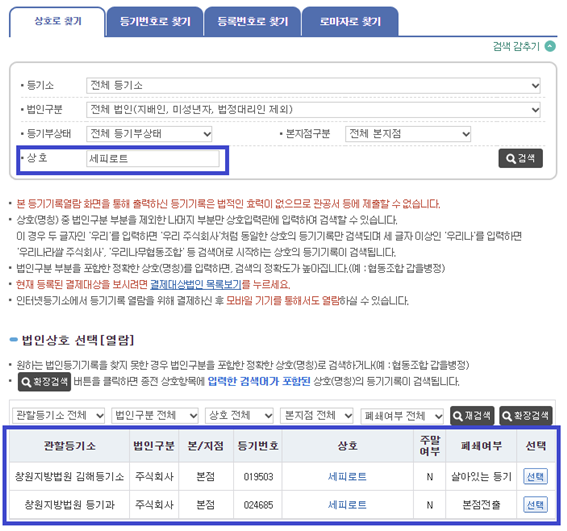Screen dimensions: 567x531
Task: Open the 법인구분 전체 법인 dropdown
Action: click(x=313, y=110)
